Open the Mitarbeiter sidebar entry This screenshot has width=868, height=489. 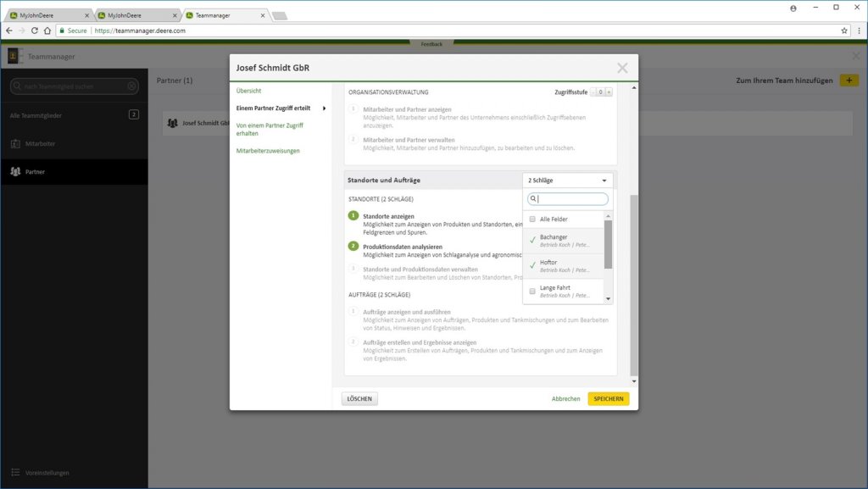[75, 144]
